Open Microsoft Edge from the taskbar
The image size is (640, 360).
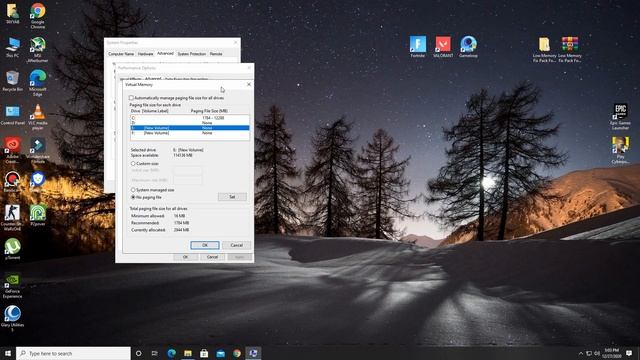171,353
